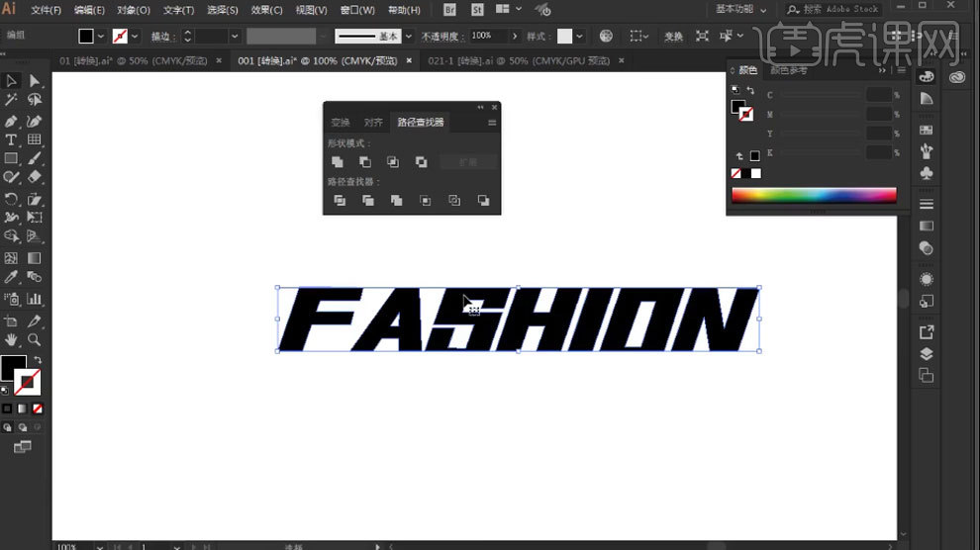Select the Eyedropper tool
980x550 pixels.
pyautogui.click(x=11, y=277)
